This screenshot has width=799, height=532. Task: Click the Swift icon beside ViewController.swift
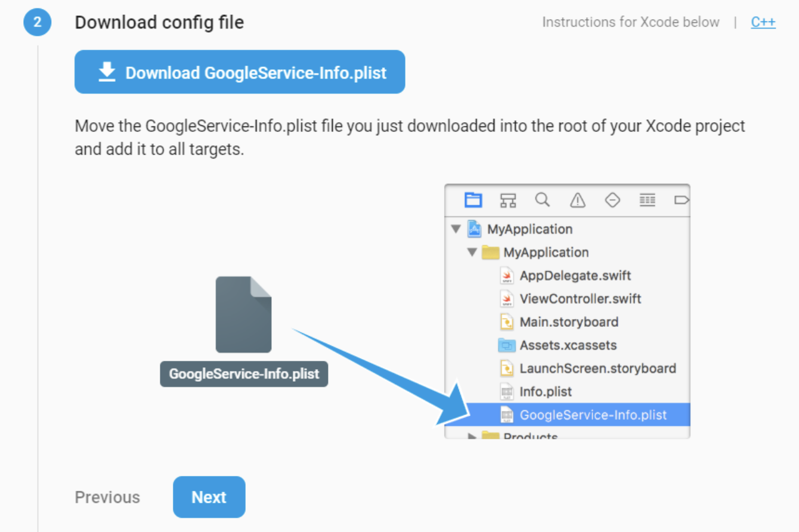click(507, 299)
